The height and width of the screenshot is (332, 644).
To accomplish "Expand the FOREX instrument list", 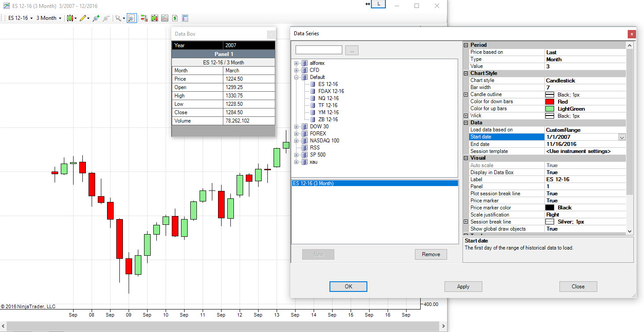I will point(296,134).
